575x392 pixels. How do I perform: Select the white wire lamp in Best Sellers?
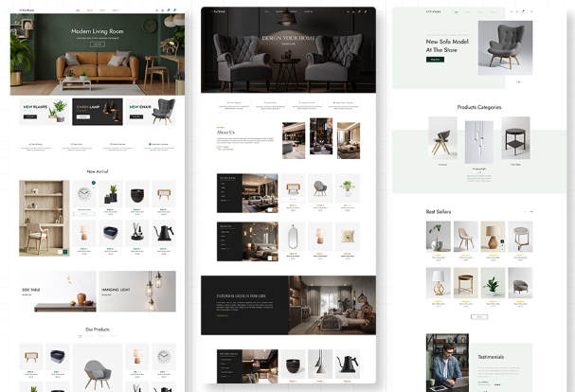[439, 283]
